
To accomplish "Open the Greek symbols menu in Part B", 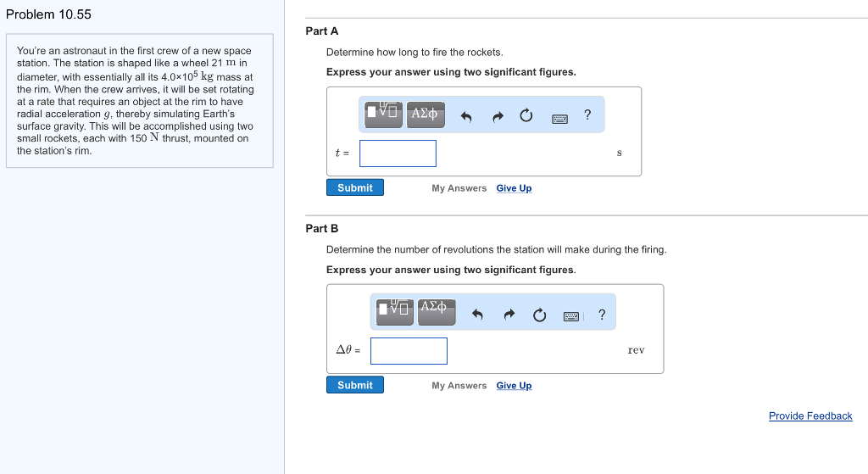I will pos(437,312).
